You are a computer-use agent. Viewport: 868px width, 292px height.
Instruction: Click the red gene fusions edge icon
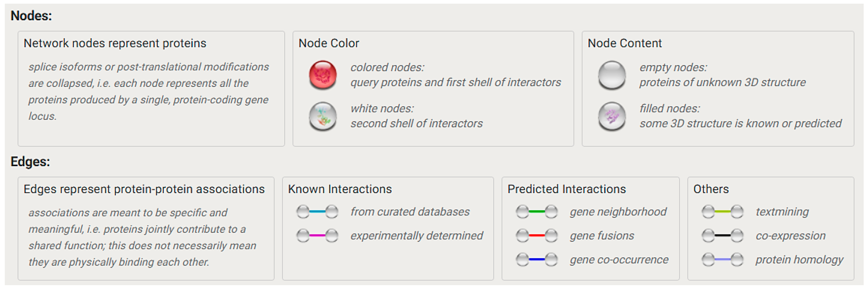pos(536,235)
